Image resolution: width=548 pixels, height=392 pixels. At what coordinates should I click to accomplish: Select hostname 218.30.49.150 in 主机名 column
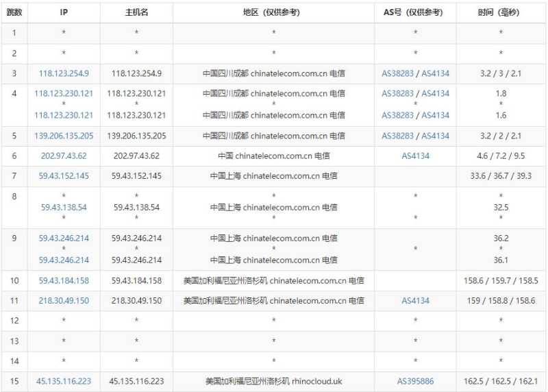pyautogui.click(x=136, y=301)
